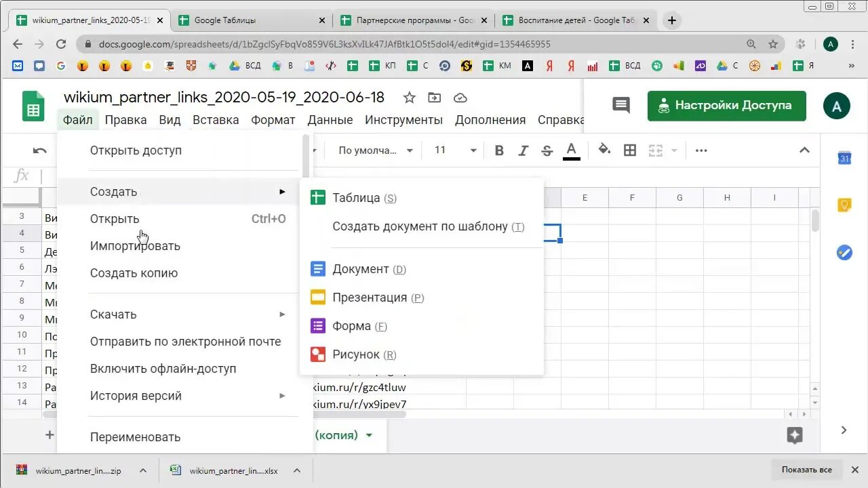Apply strikethrough formatting

[x=547, y=150]
